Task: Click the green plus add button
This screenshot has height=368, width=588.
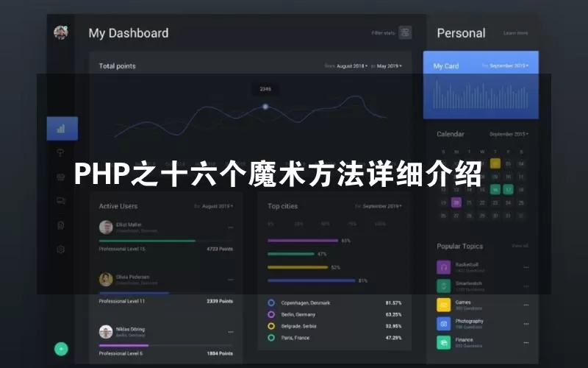Action: tap(61, 349)
